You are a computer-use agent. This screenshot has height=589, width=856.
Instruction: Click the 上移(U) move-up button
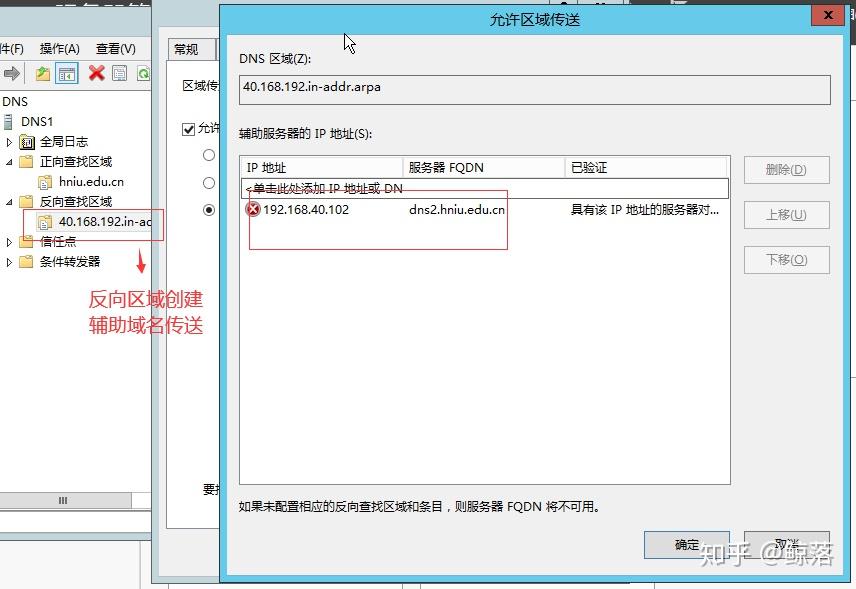786,215
